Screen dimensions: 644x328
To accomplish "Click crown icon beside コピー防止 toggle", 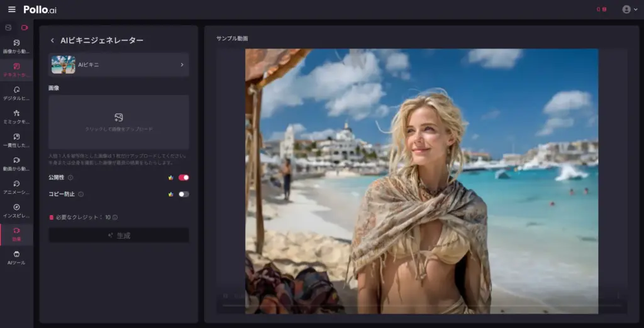I will pyautogui.click(x=171, y=194).
